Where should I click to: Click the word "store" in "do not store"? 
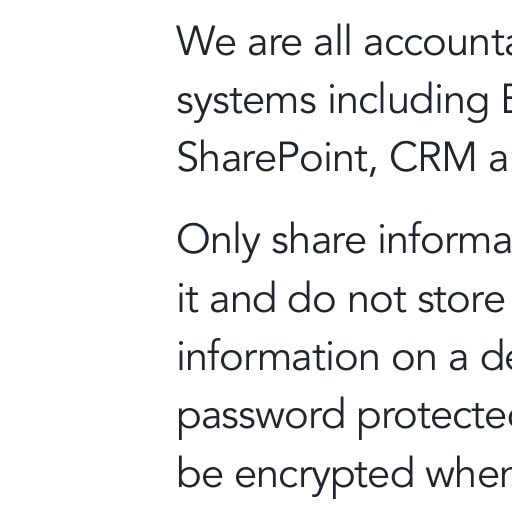pyautogui.click(x=461, y=299)
